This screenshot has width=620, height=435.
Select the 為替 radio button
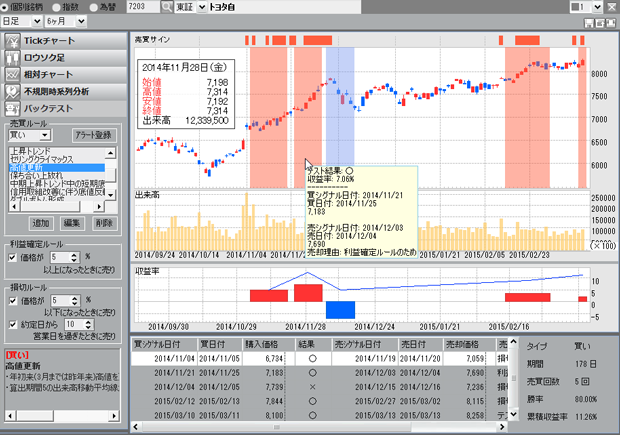coord(94,7)
